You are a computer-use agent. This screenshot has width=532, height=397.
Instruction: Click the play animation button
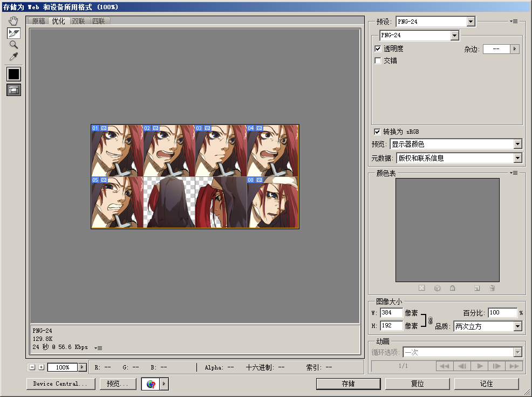480,366
